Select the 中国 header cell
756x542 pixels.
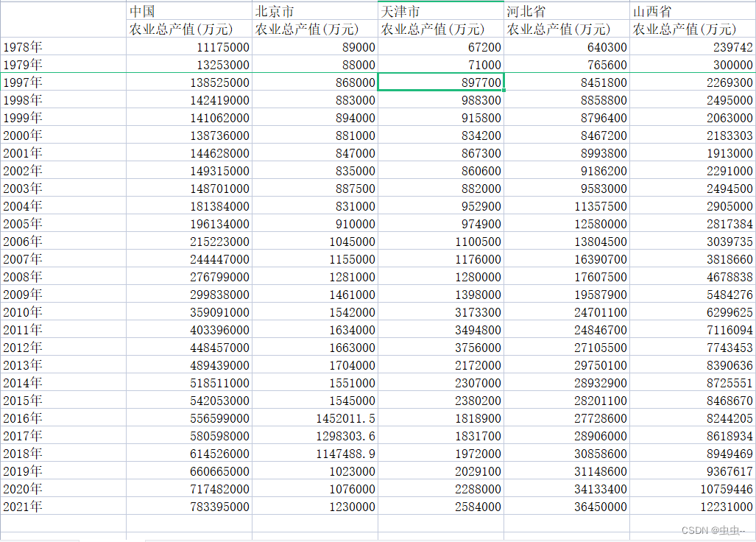point(189,11)
